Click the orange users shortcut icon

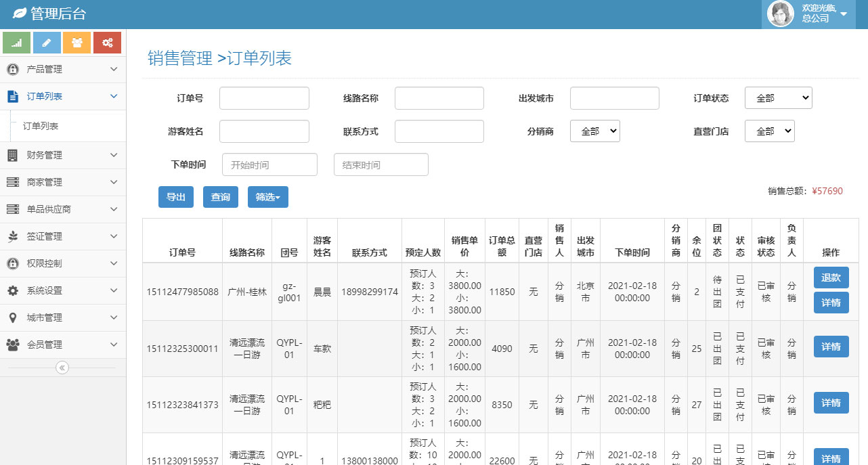coord(77,43)
